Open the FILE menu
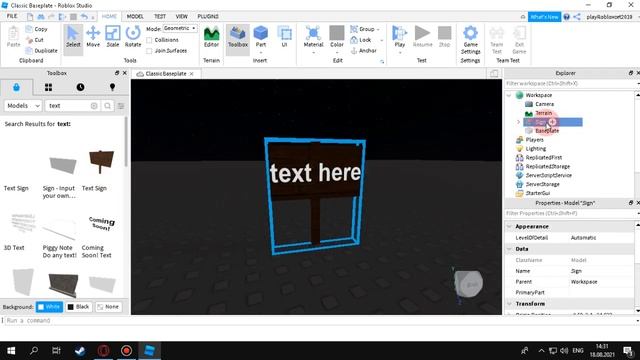 pyautogui.click(x=12, y=16)
